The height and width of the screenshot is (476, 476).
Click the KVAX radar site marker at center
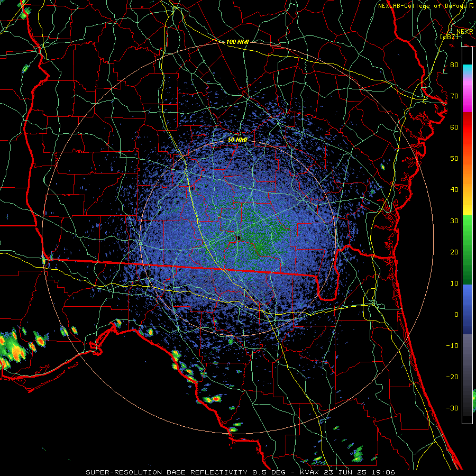(239, 237)
